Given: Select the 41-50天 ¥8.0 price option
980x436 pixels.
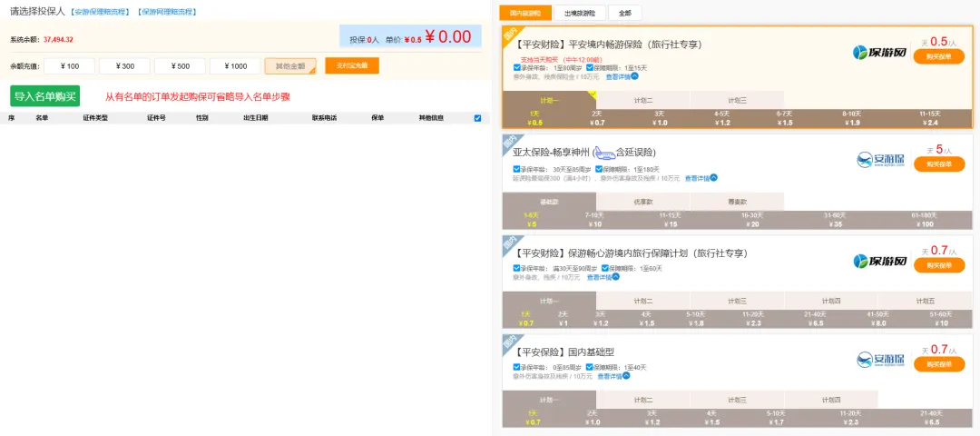Looking at the screenshot, I should point(878,319).
